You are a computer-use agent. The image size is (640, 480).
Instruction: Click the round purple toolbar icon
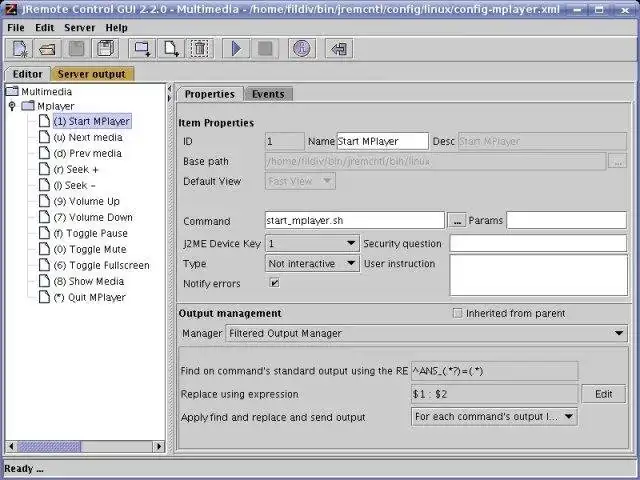tap(302, 49)
